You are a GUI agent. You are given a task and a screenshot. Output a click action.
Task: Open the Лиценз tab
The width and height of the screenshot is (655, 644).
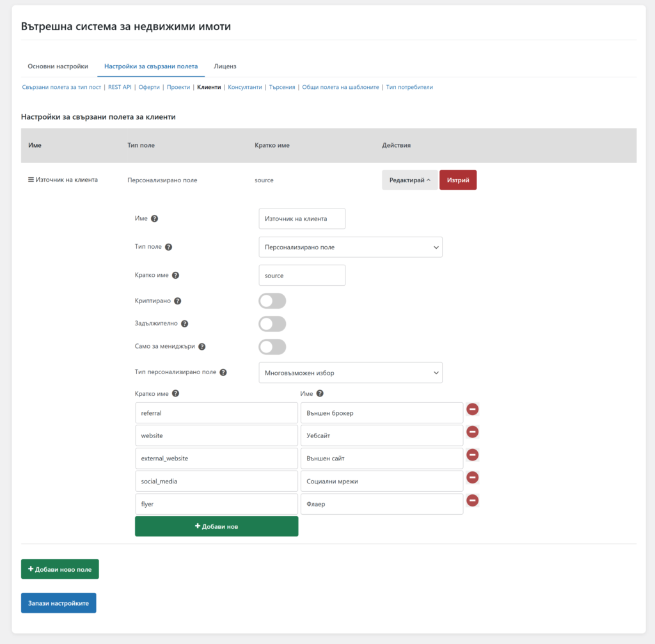(x=225, y=66)
